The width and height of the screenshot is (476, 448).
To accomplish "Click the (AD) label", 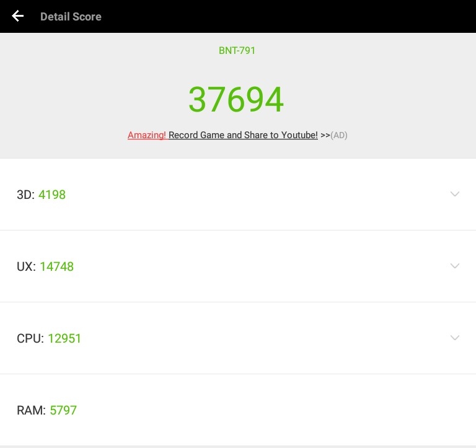I will [339, 135].
